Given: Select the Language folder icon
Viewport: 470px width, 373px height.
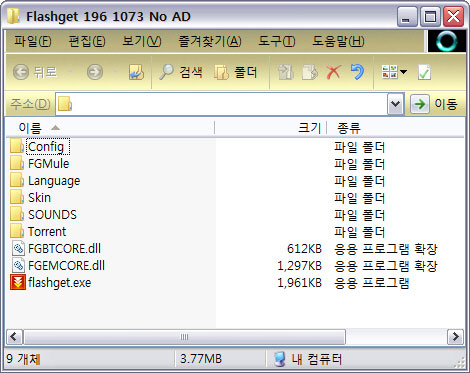Looking at the screenshot, I should pos(17,180).
